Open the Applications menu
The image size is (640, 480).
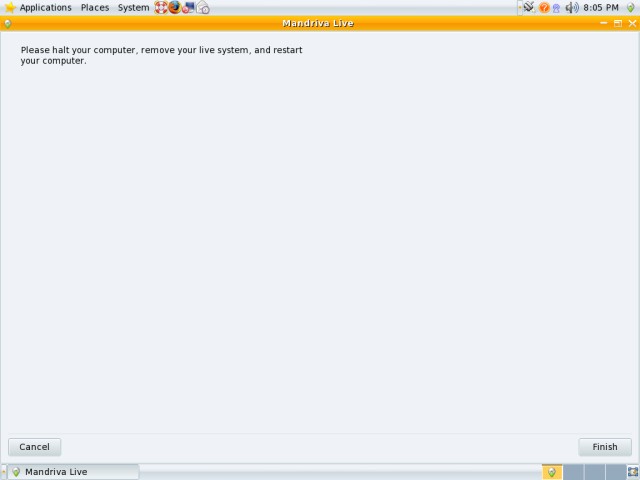(x=45, y=7)
